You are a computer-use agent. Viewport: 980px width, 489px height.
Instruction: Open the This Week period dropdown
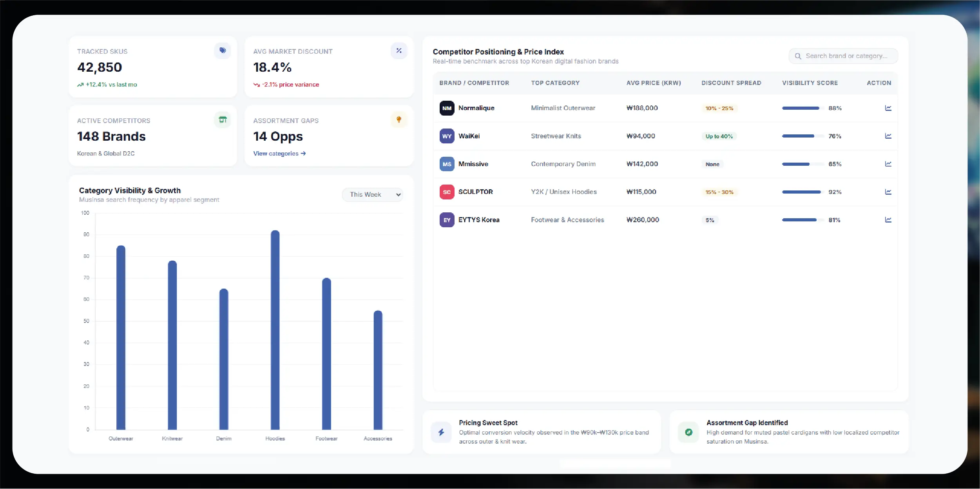tap(373, 194)
